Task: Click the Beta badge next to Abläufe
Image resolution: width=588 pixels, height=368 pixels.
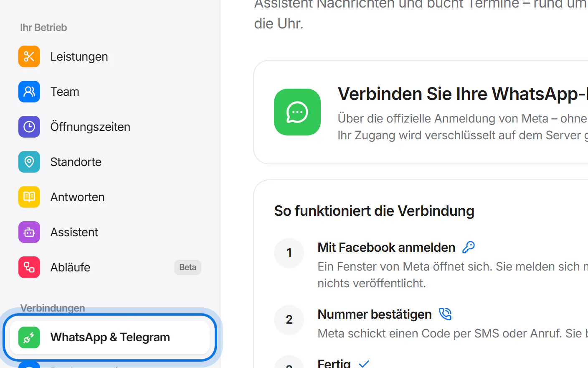Action: pos(188,267)
